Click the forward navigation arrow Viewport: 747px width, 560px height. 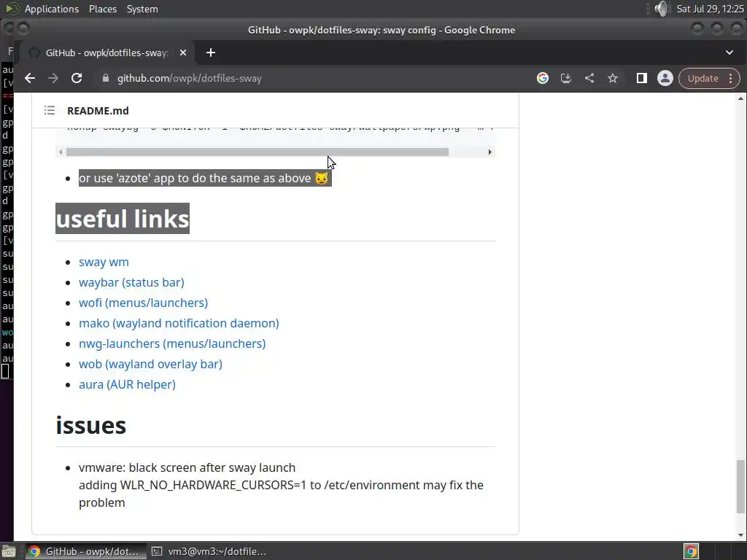click(53, 79)
